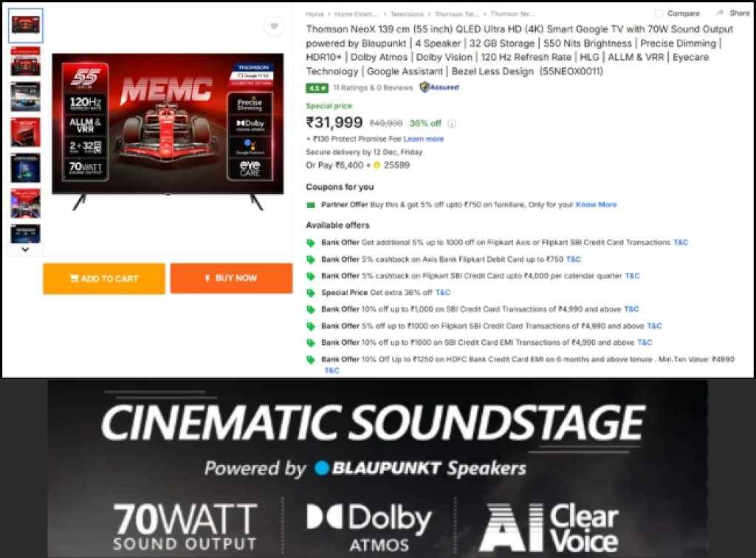Click the green tag icon beside Special Price offer
The image size is (756, 558).
click(311, 292)
